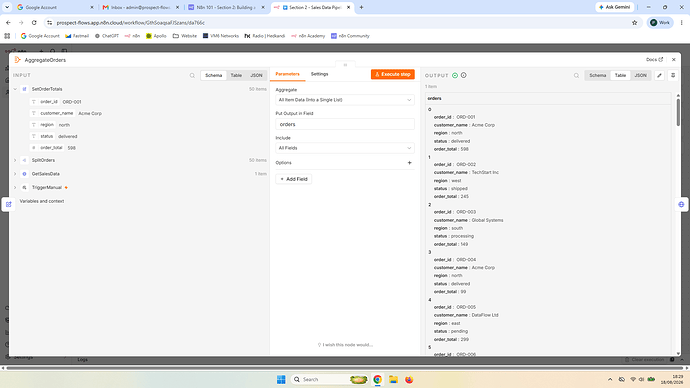690x388 pixels.
Task: Open the Windows Start menu
Action: coord(281,380)
